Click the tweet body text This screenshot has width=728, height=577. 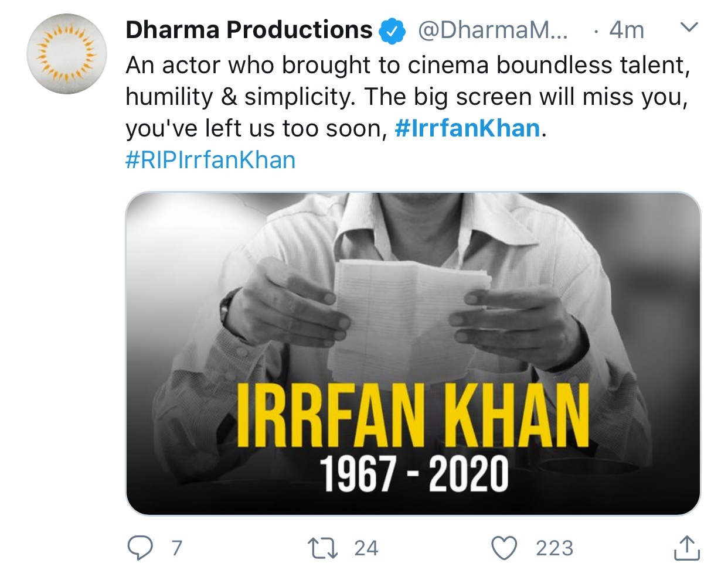click(407, 97)
